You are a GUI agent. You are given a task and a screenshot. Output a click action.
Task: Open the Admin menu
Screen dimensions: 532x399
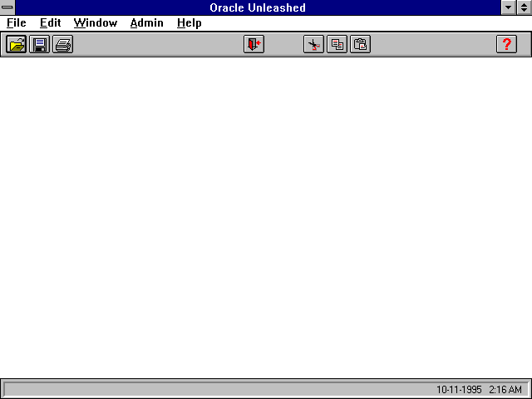147,23
